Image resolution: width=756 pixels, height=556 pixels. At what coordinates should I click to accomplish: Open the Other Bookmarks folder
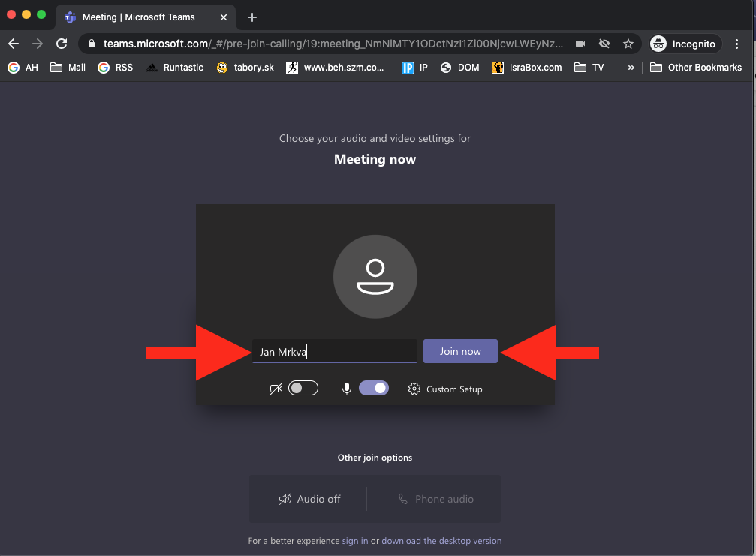(696, 68)
